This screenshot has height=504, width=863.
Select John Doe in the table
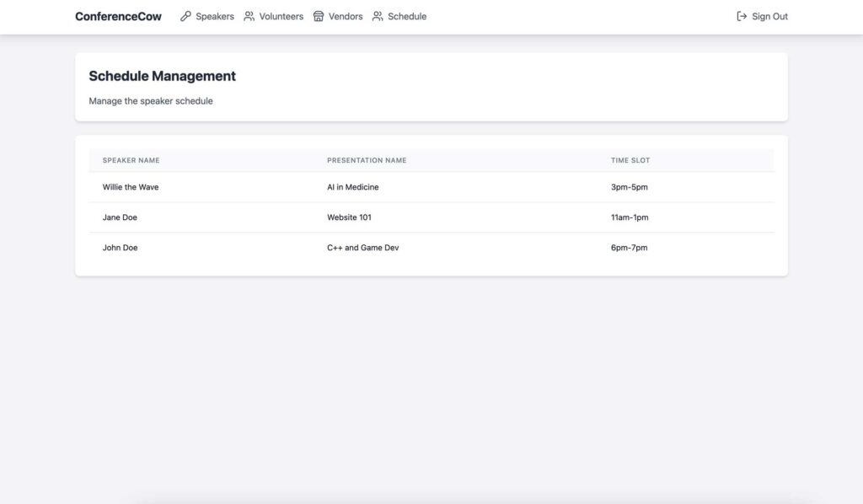pyautogui.click(x=120, y=248)
